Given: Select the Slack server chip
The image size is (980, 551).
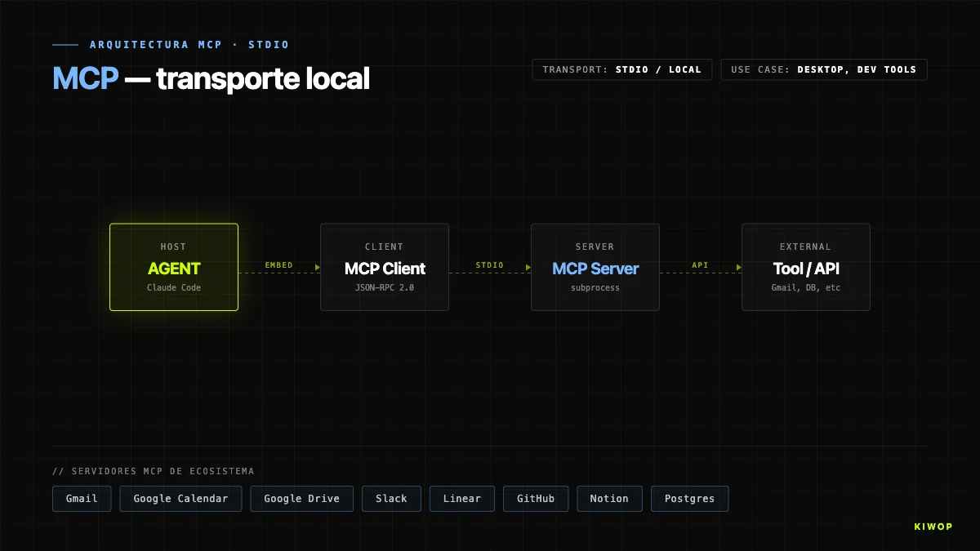Looking at the screenshot, I should pyautogui.click(x=391, y=499).
